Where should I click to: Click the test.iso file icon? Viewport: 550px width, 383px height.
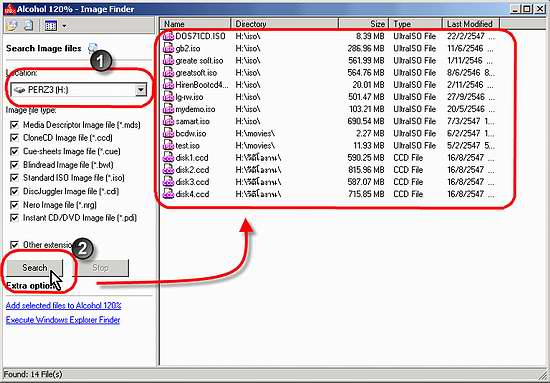[168, 145]
